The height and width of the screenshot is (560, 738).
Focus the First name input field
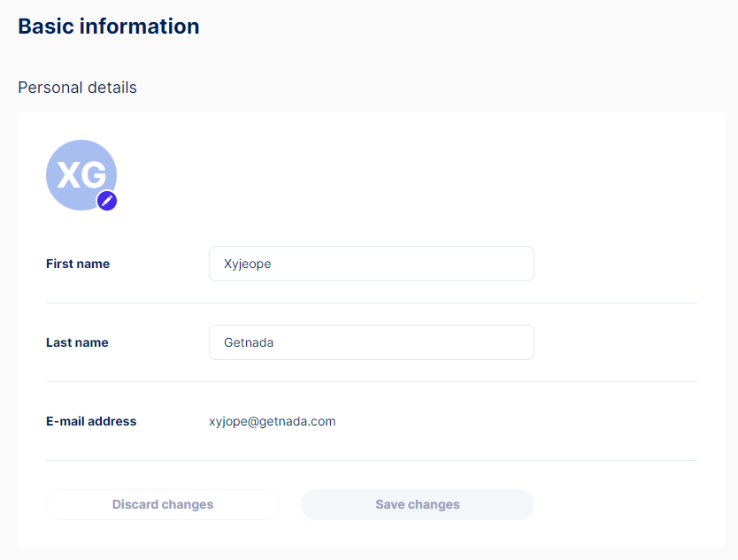pos(372,264)
